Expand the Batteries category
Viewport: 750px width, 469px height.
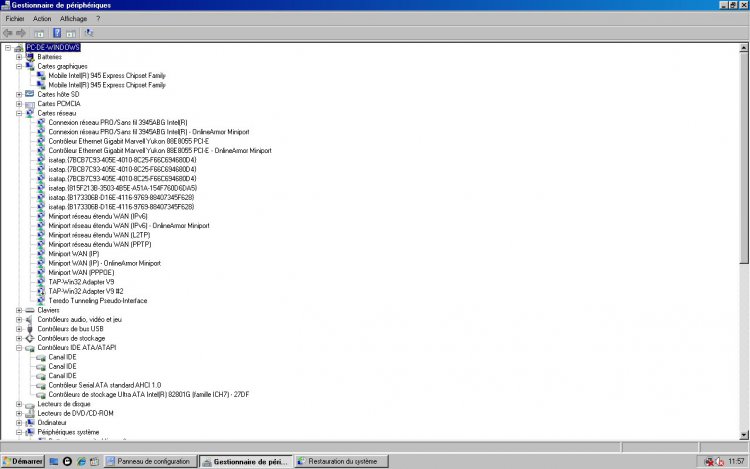[x=19, y=57]
